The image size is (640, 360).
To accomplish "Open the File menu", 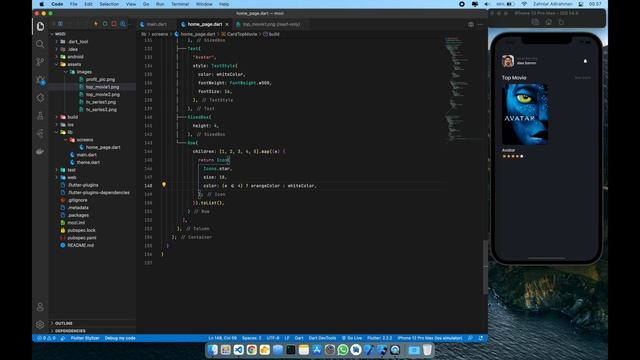I will [x=73, y=4].
